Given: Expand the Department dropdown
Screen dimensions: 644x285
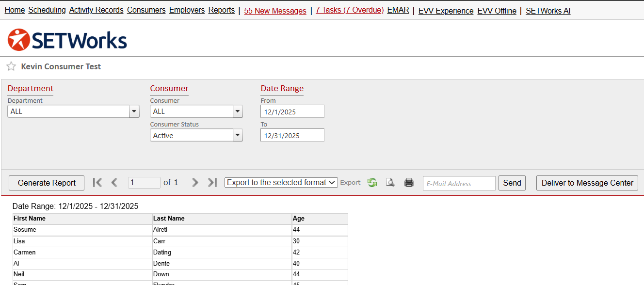Looking at the screenshot, I should pyautogui.click(x=134, y=111).
